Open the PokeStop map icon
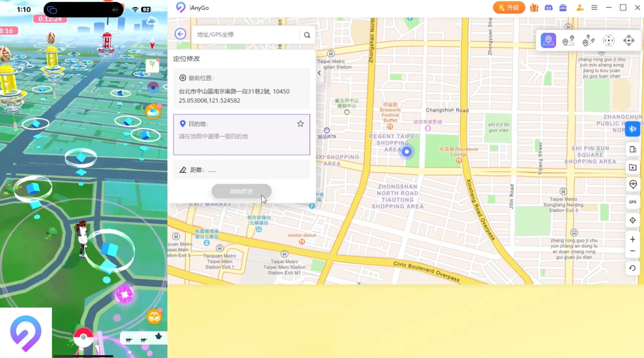The width and height of the screenshot is (644, 358). 633,185
